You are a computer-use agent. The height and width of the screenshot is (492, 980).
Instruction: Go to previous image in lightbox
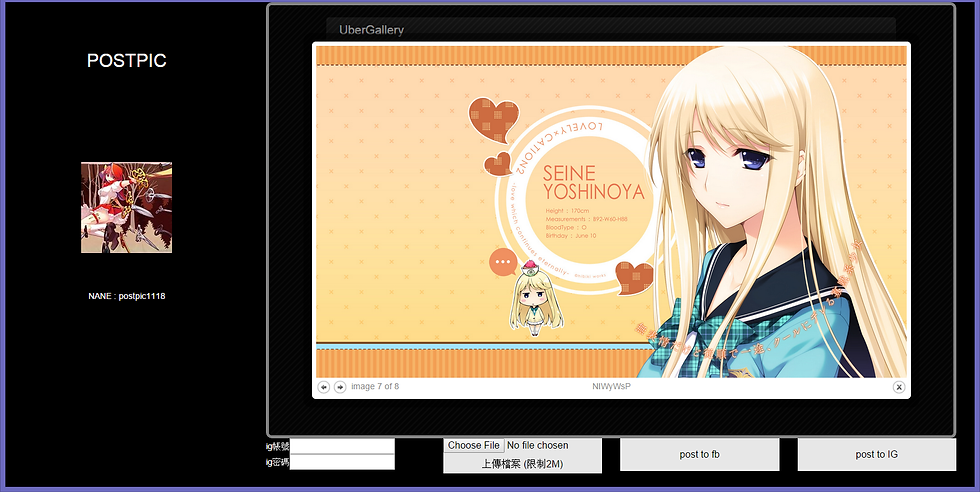pyautogui.click(x=324, y=387)
